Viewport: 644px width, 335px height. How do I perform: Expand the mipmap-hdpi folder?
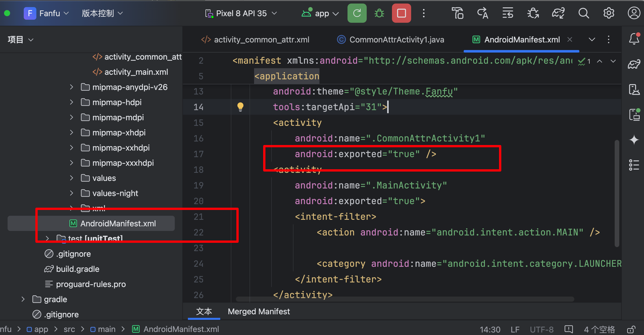point(71,102)
